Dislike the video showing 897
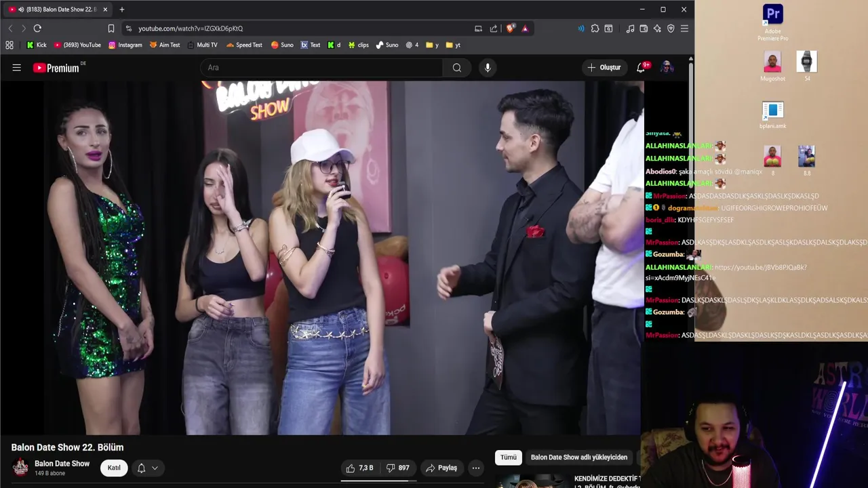The height and width of the screenshot is (488, 868). 397,468
